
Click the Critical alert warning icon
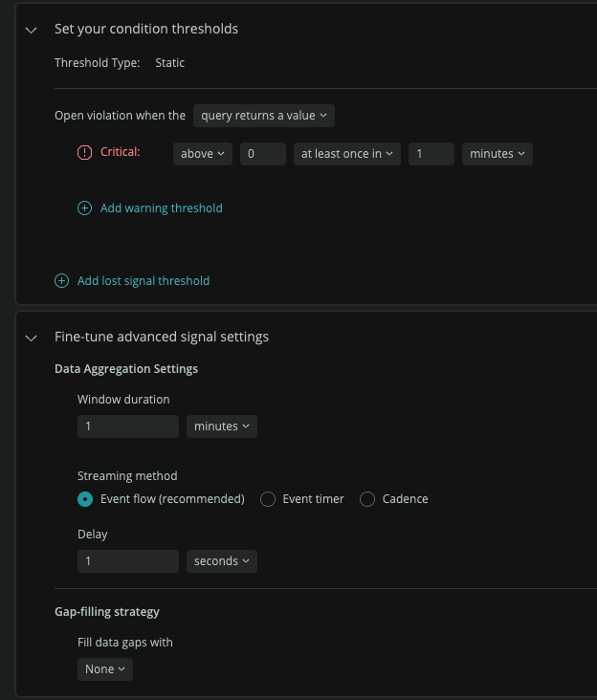(x=85, y=153)
